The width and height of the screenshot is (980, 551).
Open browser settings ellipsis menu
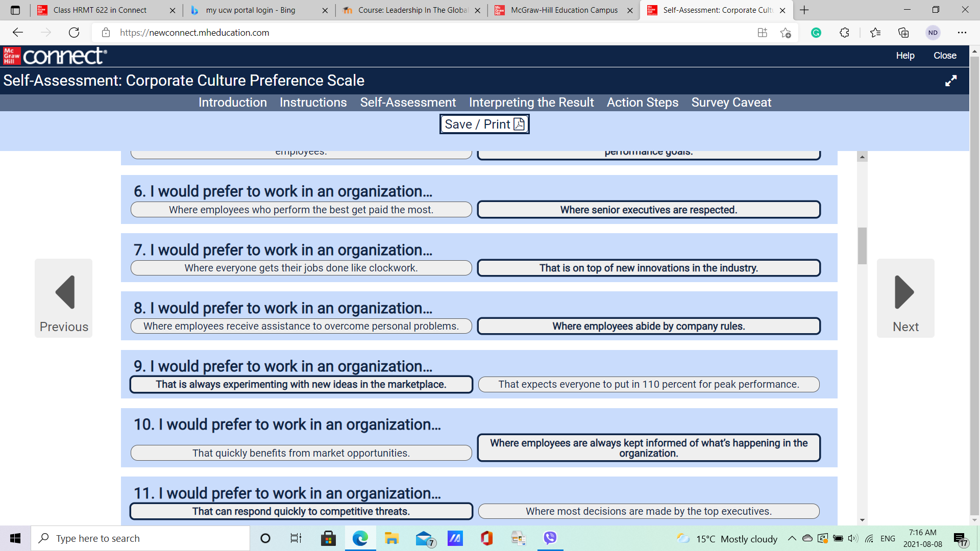point(962,33)
